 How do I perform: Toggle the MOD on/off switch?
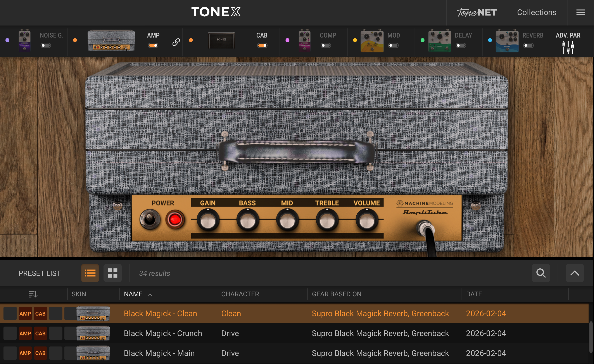pos(394,45)
